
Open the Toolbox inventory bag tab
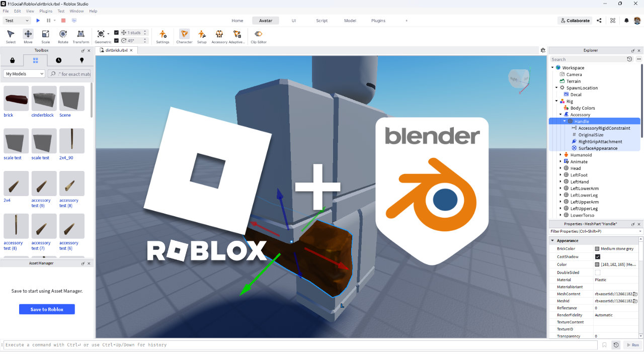(x=12, y=60)
